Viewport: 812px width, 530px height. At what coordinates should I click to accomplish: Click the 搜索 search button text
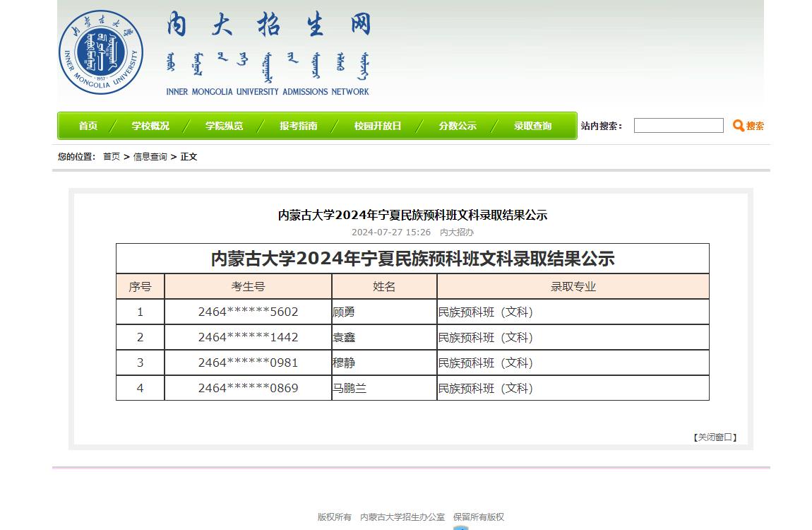coord(755,126)
